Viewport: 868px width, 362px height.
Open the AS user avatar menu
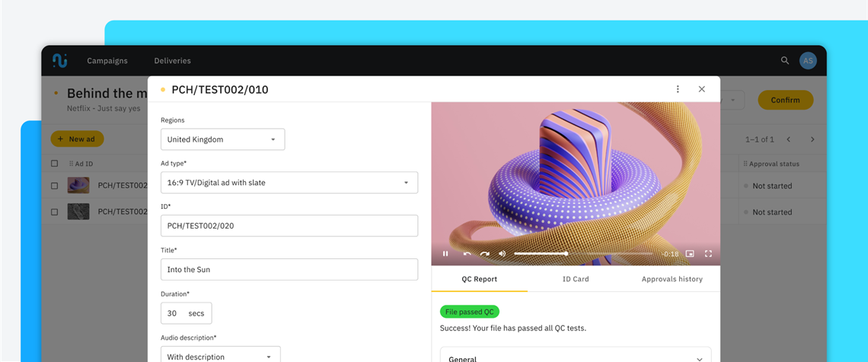click(808, 60)
